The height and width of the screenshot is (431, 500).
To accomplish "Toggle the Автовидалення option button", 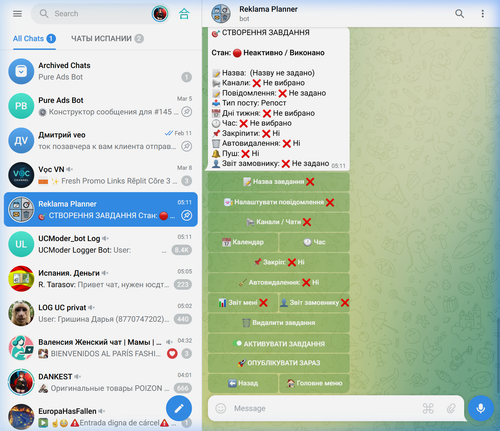I will pyautogui.click(x=279, y=282).
